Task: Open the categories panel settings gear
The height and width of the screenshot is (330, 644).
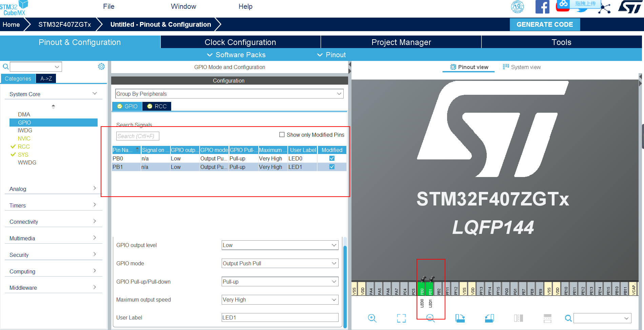Action: point(101,66)
